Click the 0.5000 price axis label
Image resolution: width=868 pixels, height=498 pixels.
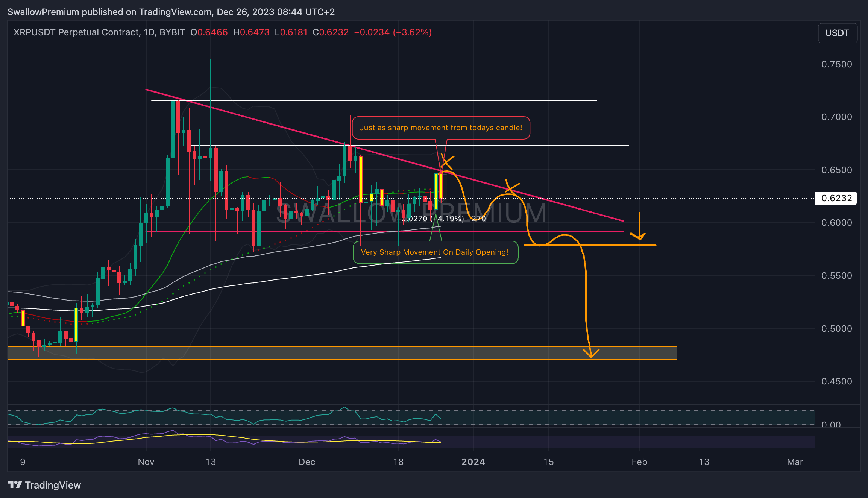[x=836, y=329]
